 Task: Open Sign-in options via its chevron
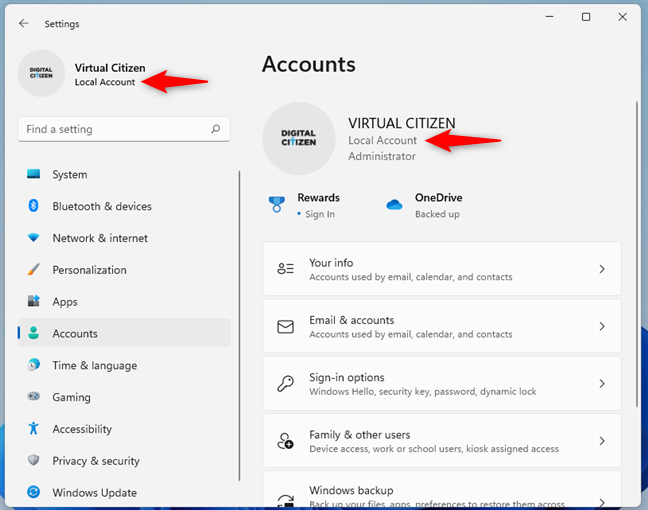click(x=602, y=384)
